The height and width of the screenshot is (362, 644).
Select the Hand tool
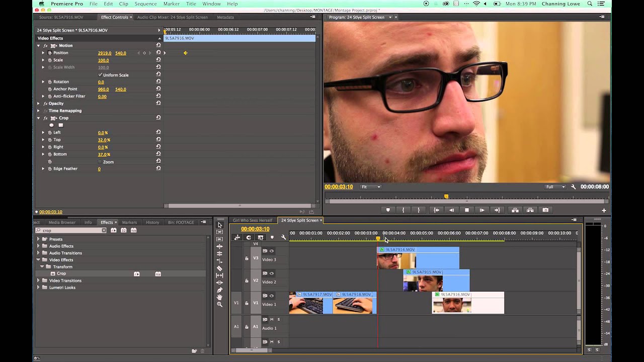pos(219,297)
